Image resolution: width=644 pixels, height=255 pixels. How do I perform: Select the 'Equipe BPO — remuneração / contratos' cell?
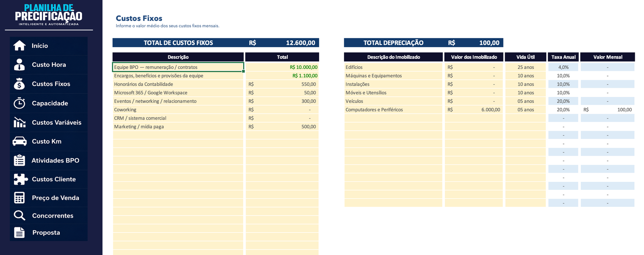coord(178,67)
